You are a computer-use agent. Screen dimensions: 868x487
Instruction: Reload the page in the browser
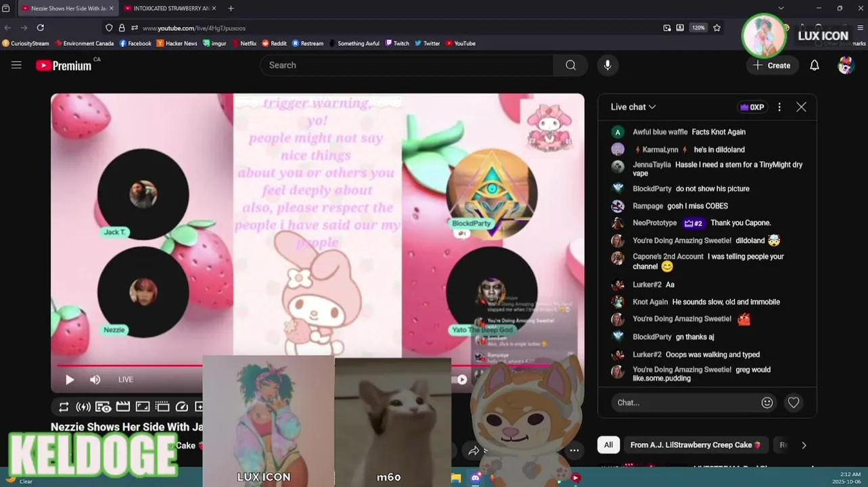pos(40,28)
